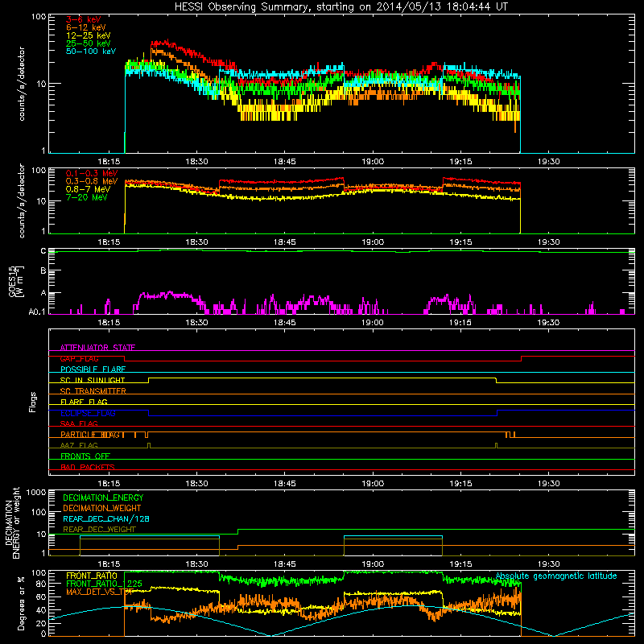
Task: Click the Degrees or % axis title
Action: tap(21, 604)
